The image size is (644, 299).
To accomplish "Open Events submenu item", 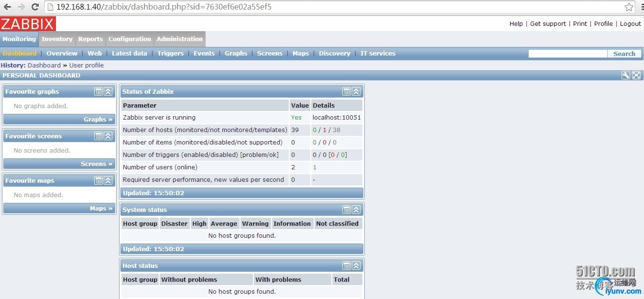I will click(204, 54).
